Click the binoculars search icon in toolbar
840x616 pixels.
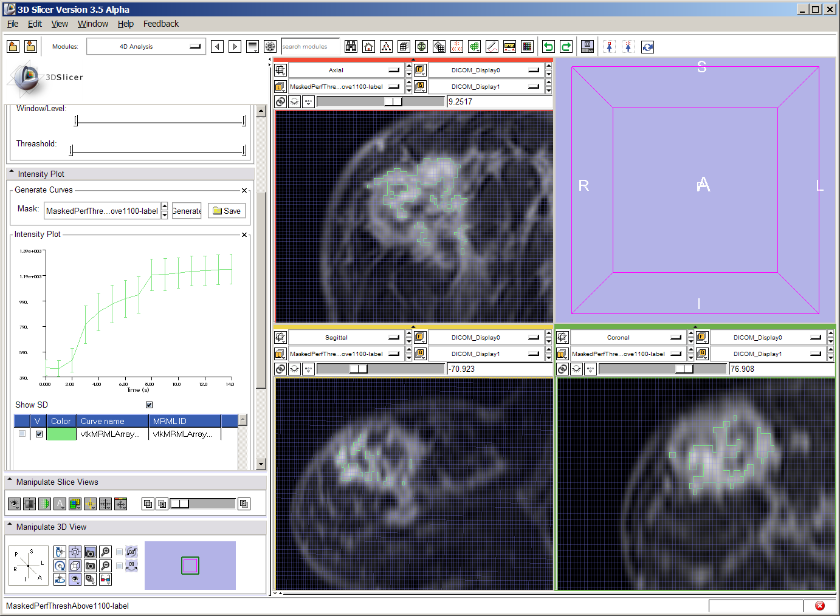point(351,47)
